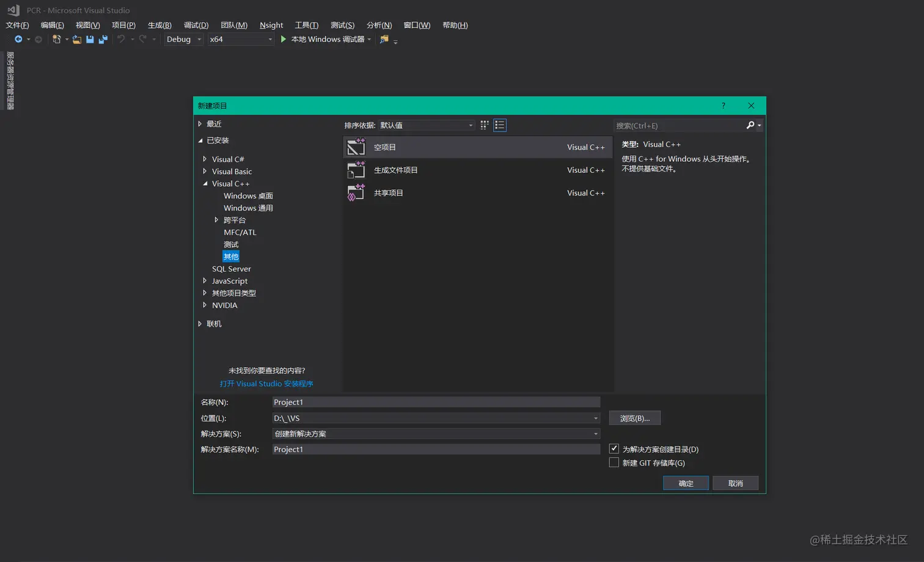Click the Save All icon
The width and height of the screenshot is (924, 562).
pyautogui.click(x=103, y=39)
